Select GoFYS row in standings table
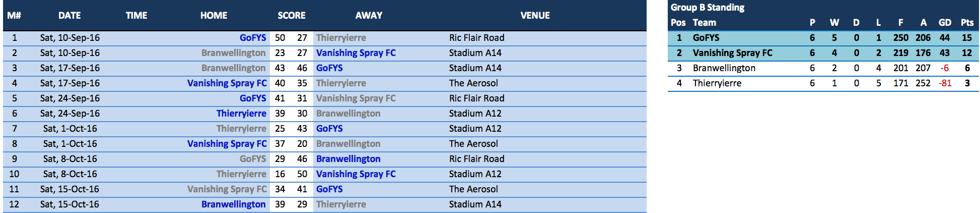 pos(823,38)
